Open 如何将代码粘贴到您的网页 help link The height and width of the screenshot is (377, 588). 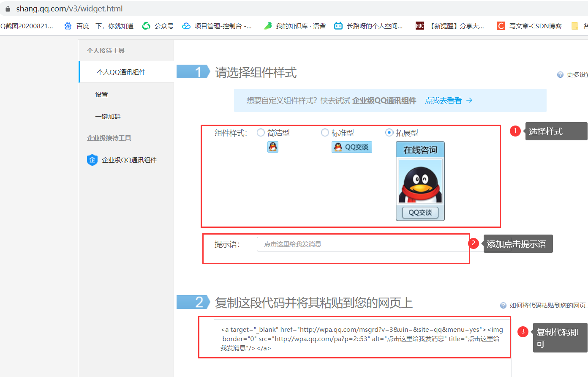pyautogui.click(x=548, y=305)
